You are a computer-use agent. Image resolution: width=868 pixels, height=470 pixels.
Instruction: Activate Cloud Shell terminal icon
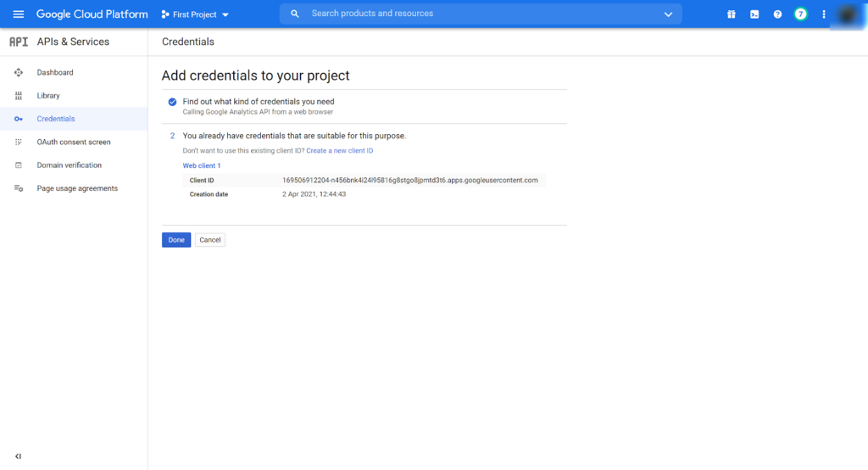754,14
